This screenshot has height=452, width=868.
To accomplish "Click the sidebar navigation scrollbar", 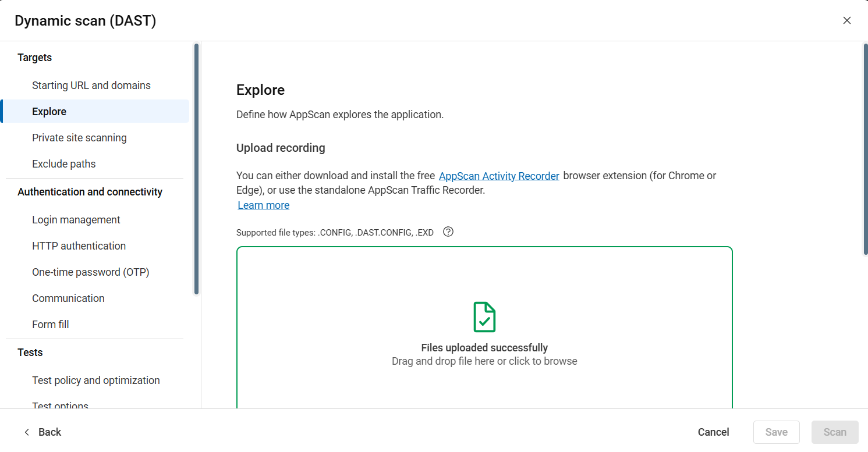I will (x=196, y=169).
